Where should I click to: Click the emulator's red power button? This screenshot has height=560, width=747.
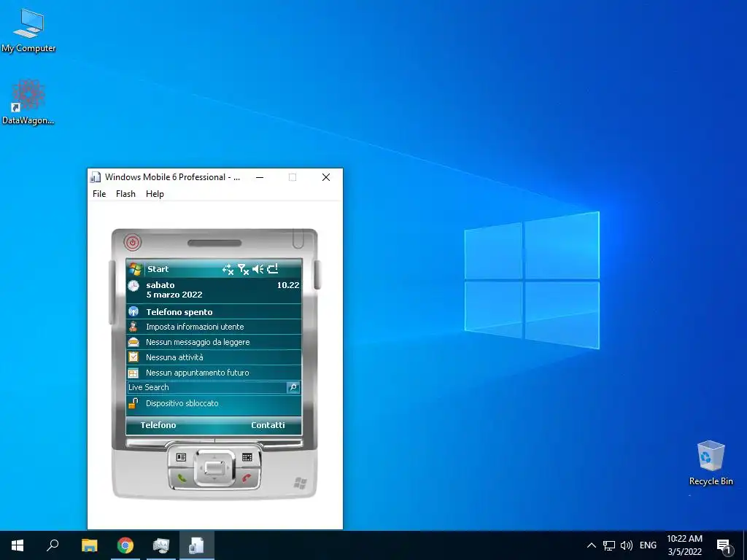click(x=133, y=242)
